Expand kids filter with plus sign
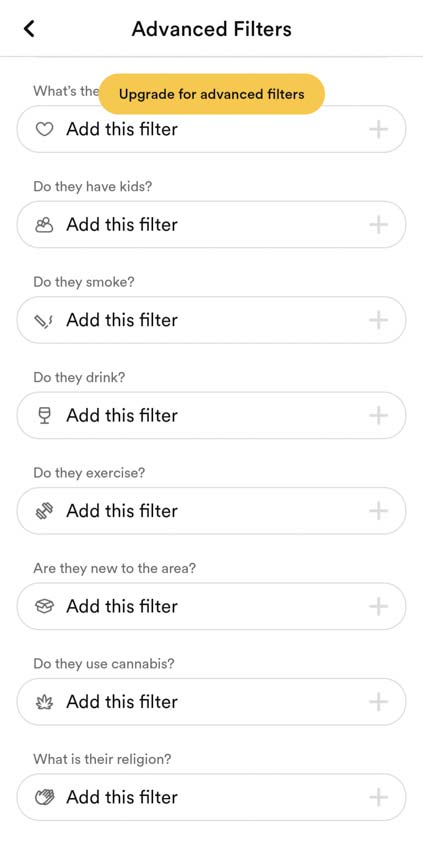 click(x=378, y=225)
